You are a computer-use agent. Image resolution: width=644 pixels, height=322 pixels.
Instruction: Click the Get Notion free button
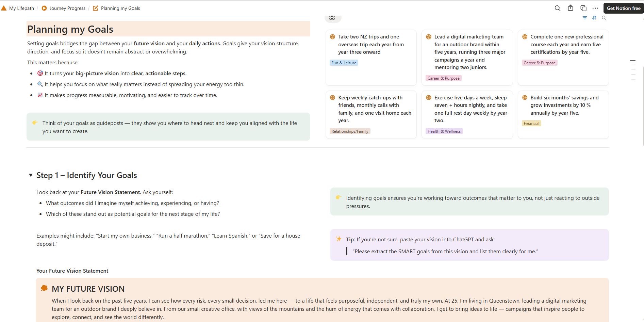[x=623, y=8]
